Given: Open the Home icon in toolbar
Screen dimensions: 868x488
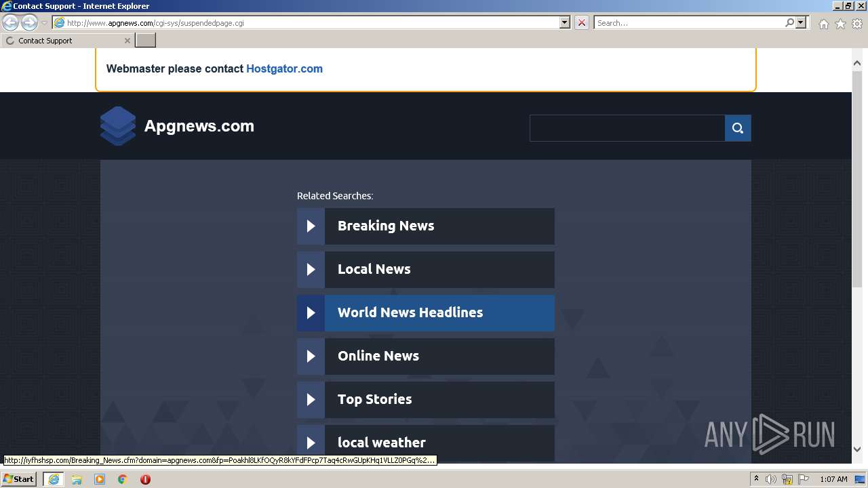Looking at the screenshot, I should (823, 24).
